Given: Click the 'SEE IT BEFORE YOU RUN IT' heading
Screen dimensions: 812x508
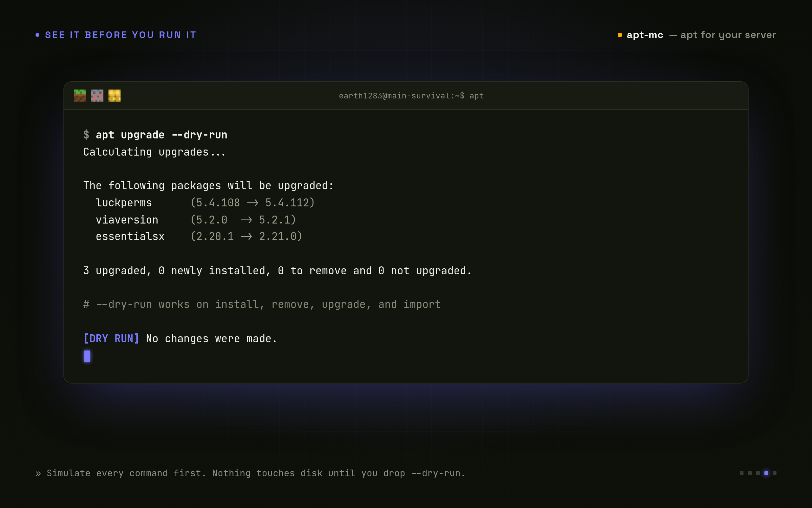Looking at the screenshot, I should [x=121, y=35].
